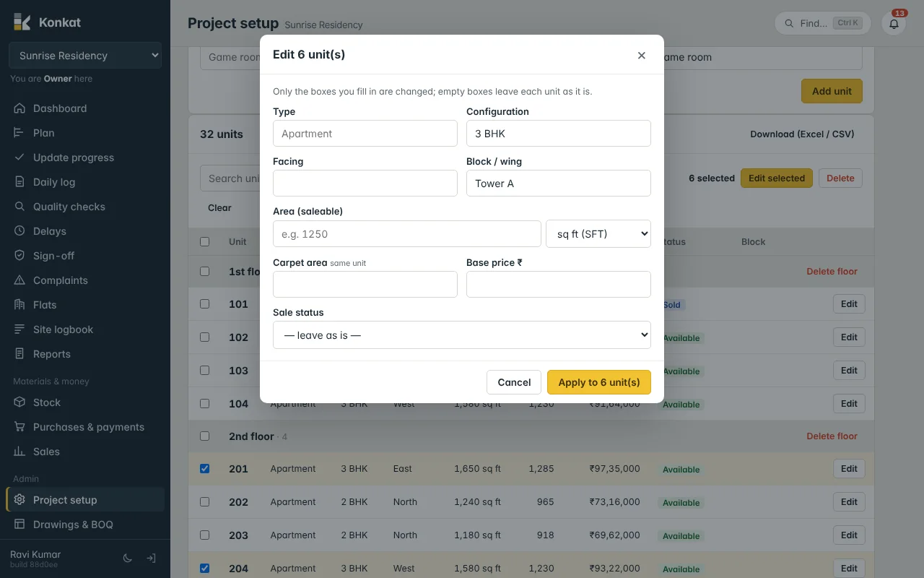This screenshot has height=578, width=924.
Task: Click the Konkat logo icon
Action: coord(22,22)
